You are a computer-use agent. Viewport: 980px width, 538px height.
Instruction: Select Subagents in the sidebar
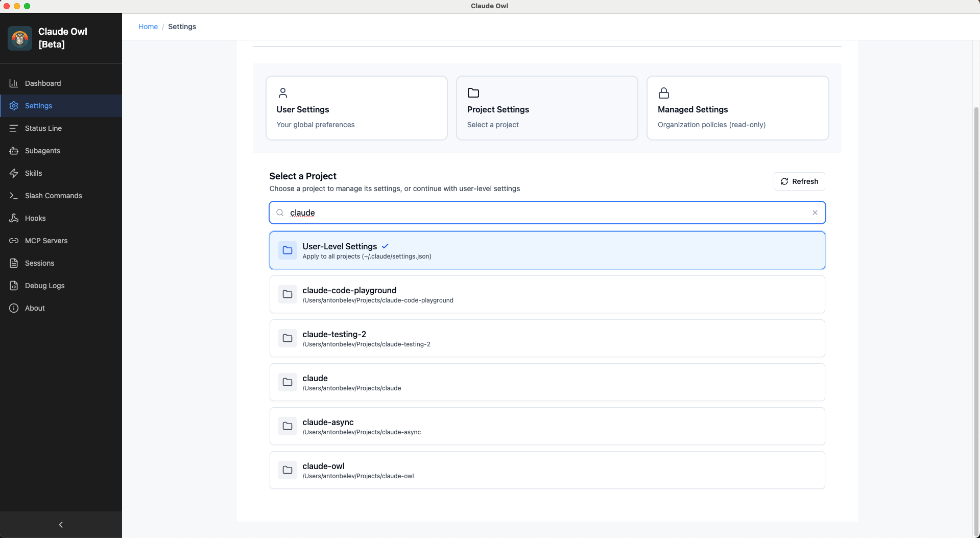pyautogui.click(x=42, y=151)
